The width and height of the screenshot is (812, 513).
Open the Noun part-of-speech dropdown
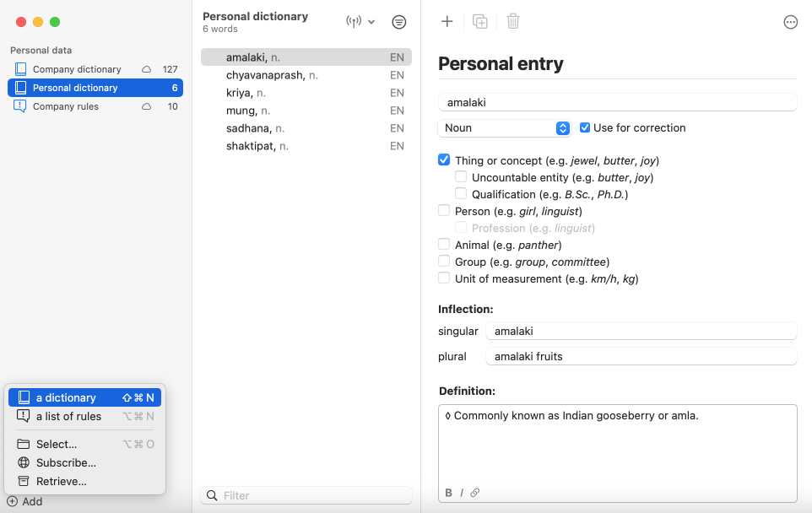pyautogui.click(x=504, y=128)
